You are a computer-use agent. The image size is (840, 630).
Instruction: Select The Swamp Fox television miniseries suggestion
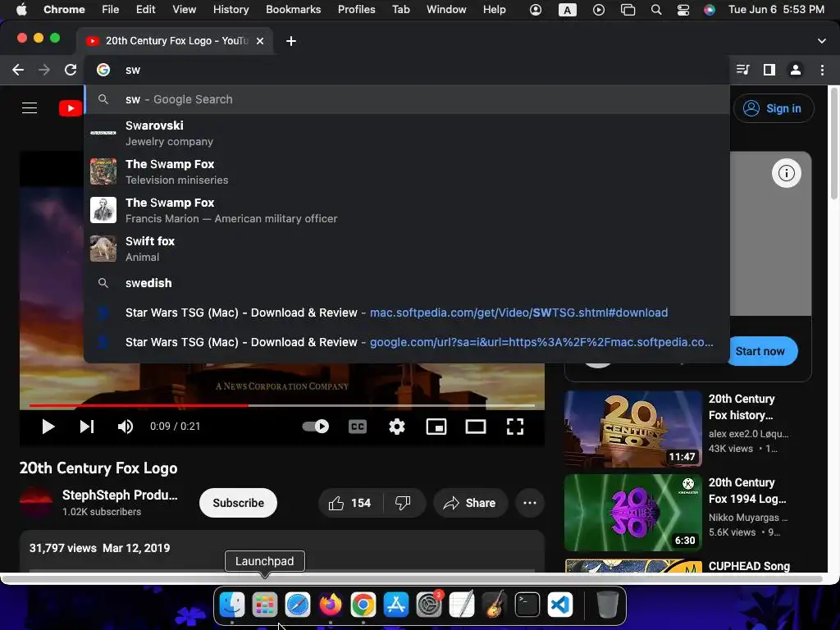point(407,171)
